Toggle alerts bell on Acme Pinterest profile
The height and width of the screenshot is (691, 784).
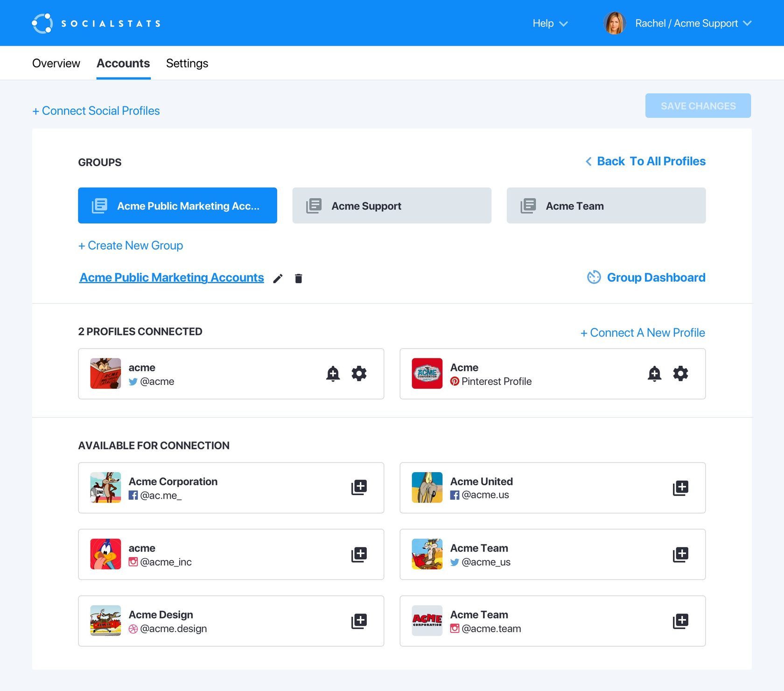pos(654,374)
